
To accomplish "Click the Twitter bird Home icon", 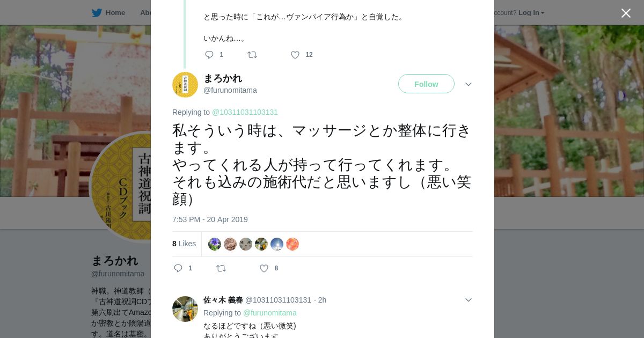I will pyautogui.click(x=97, y=13).
